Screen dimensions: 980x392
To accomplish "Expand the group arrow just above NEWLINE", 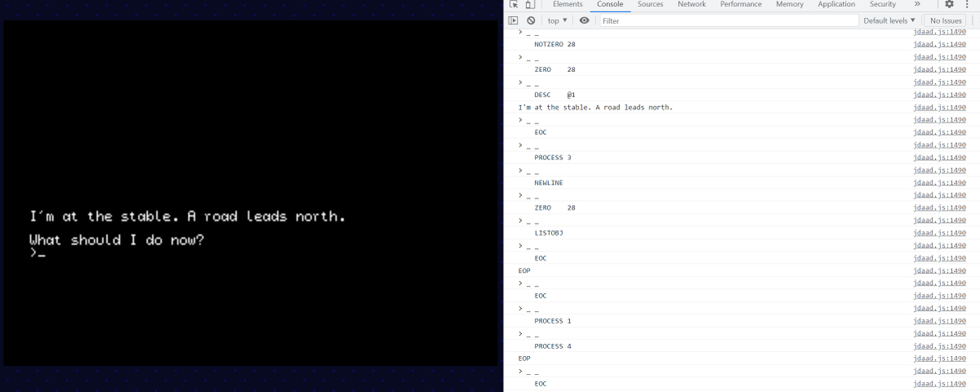I will point(520,171).
